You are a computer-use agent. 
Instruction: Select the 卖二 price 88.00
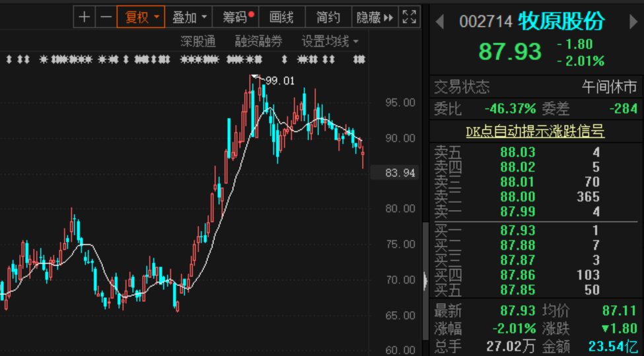tap(517, 197)
